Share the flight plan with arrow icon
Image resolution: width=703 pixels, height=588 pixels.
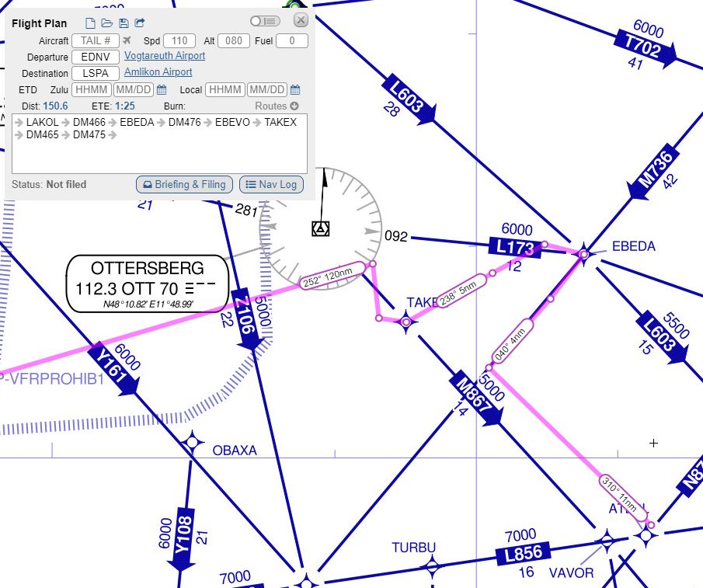tap(140, 23)
